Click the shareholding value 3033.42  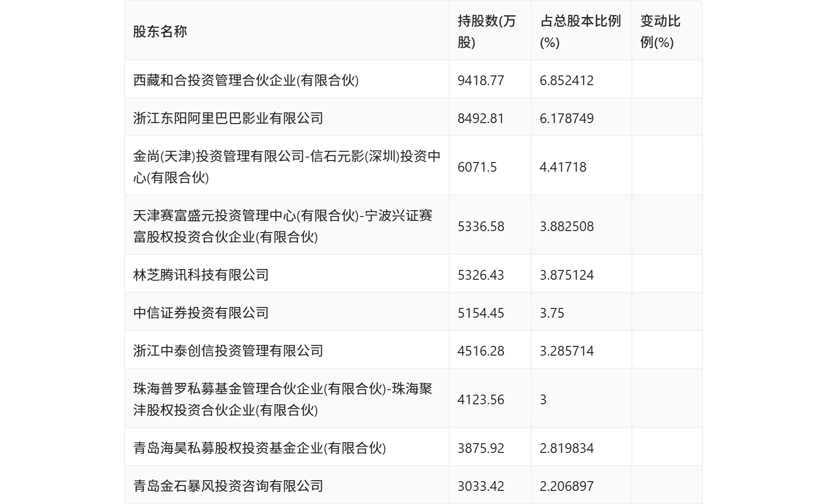tap(481, 486)
